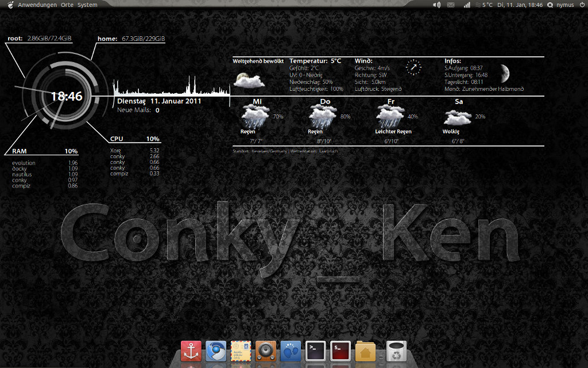Click the Richtung: SW line
The image size is (588, 368).
(x=370, y=75)
